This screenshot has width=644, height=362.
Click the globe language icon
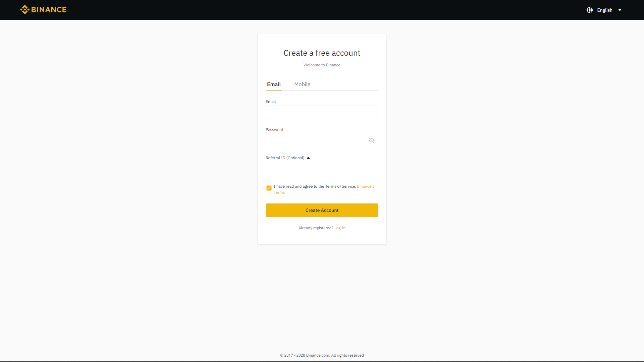tap(589, 10)
